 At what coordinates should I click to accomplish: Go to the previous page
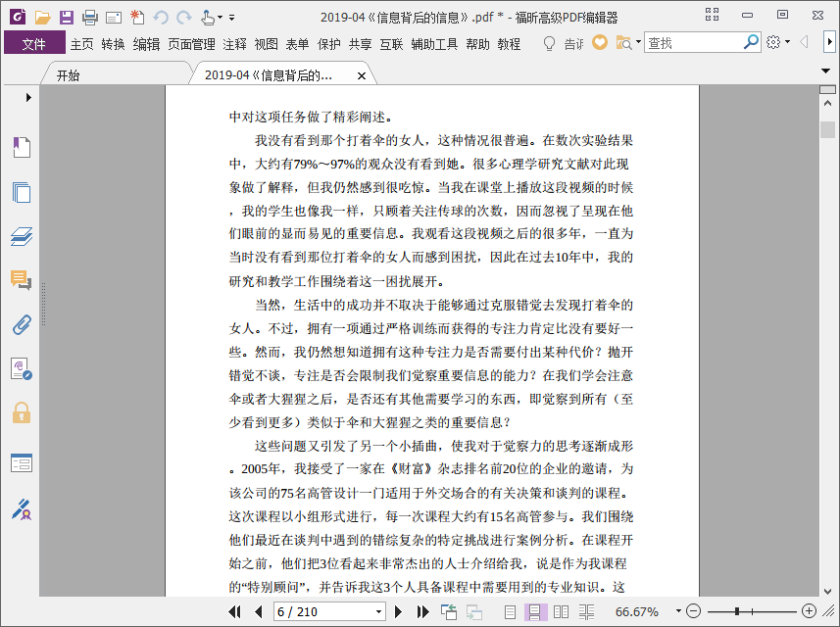[259, 611]
